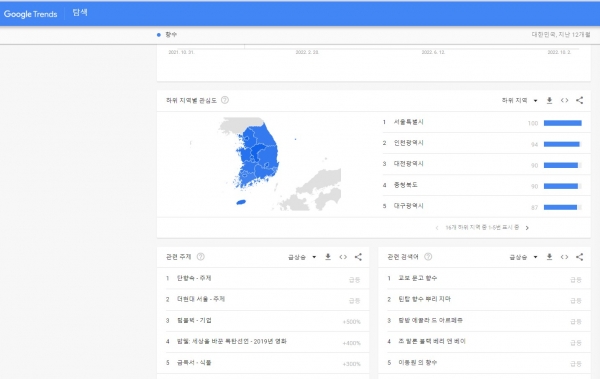Viewport: 600px width, 379px height.
Task: Select the 대전광역시 region row
Action: [x=486, y=165]
